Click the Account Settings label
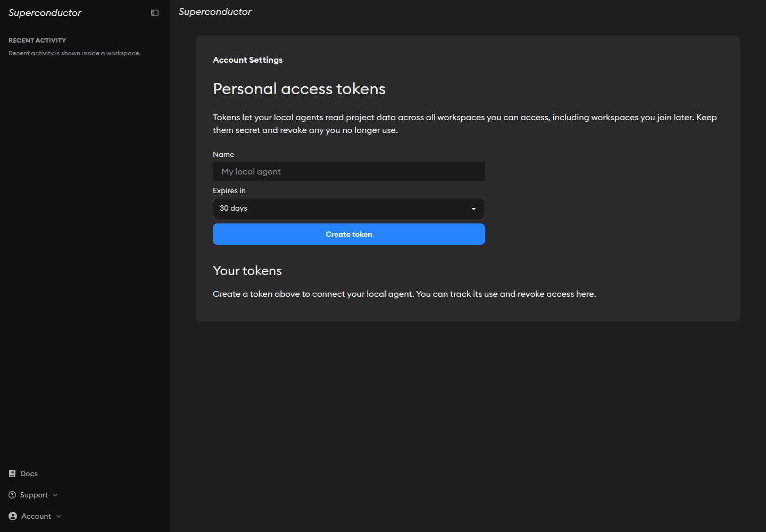766x532 pixels. point(248,60)
